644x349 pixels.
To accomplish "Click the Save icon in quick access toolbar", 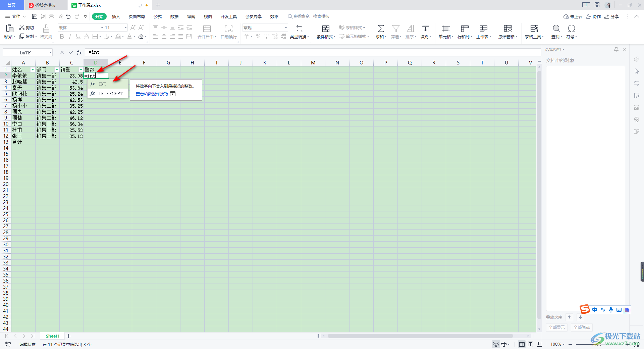I will pos(35,16).
